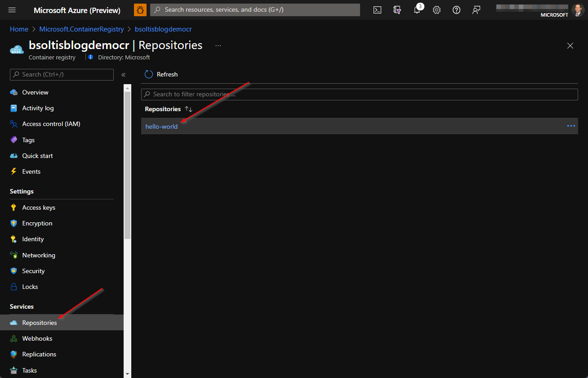Open the Feedback icon in header
Screen dimensions: 588x378
476,10
